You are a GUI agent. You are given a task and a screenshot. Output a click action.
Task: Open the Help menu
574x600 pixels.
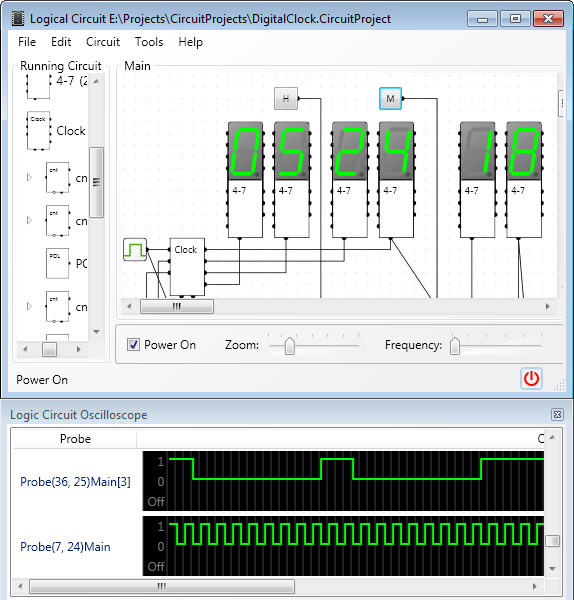[190, 42]
